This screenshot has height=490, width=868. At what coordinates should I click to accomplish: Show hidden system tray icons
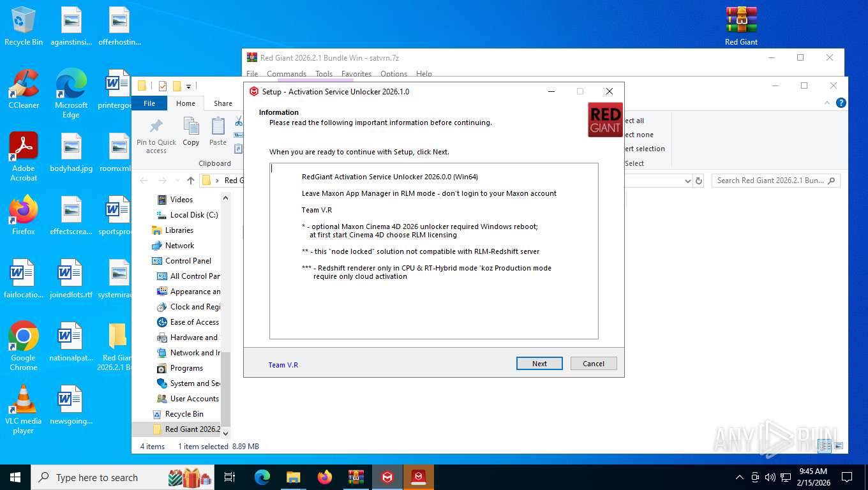pos(740,477)
